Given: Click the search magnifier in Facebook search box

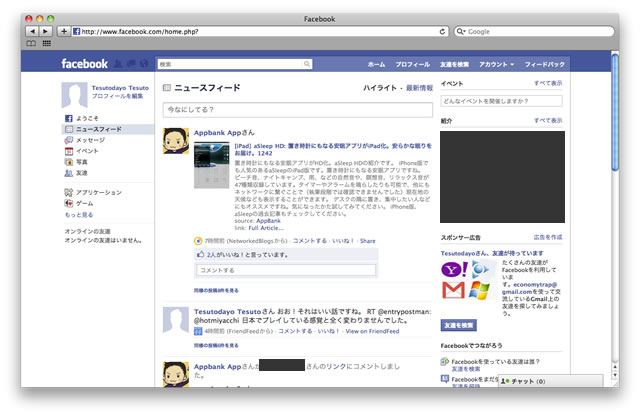Looking at the screenshot, I should click(307, 64).
